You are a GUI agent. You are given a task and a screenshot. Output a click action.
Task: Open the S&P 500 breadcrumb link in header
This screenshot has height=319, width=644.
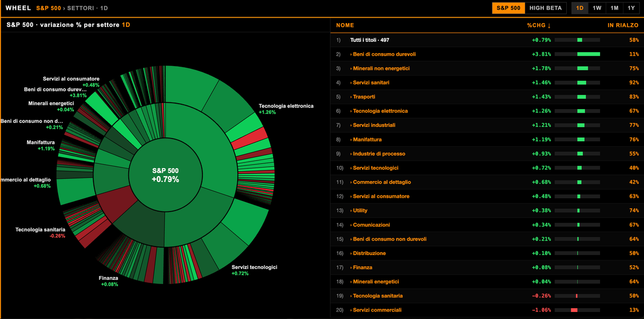(49, 8)
